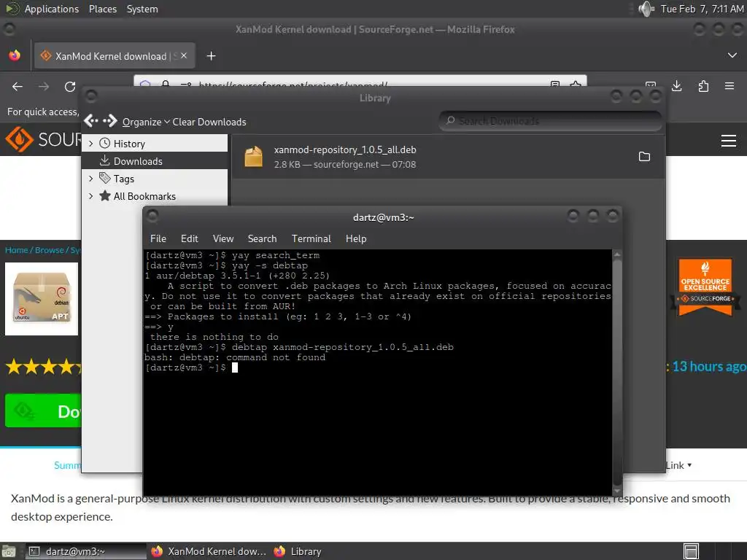Screen dimensions: 747x560
Task: Open the terminal Edit menu
Action: pyautogui.click(x=189, y=238)
